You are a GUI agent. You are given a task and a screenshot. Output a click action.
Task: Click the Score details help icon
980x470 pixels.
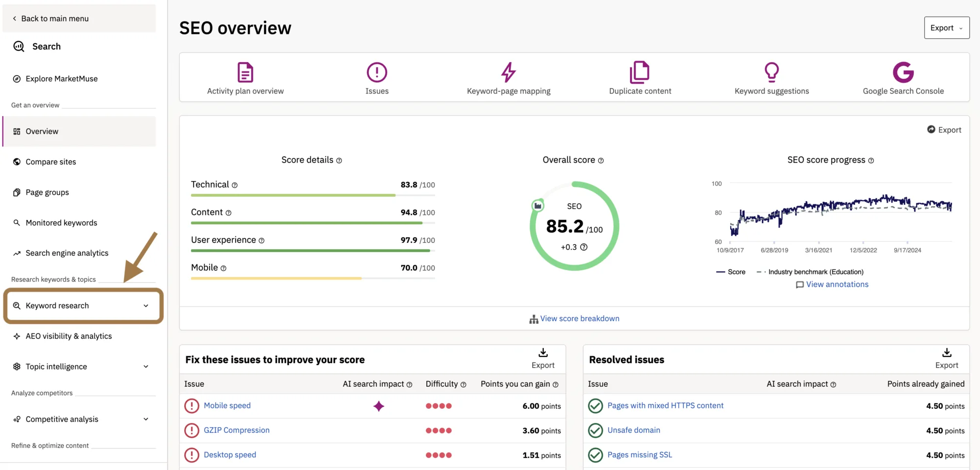click(x=339, y=161)
